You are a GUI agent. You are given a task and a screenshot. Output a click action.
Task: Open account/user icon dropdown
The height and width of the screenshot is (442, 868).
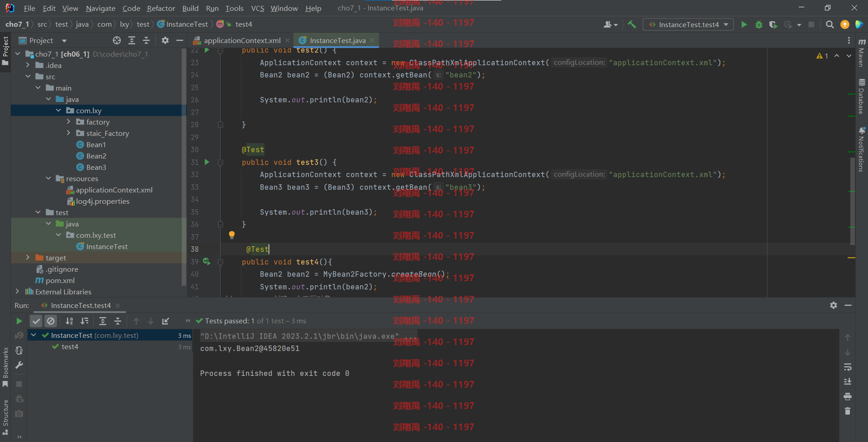[x=610, y=24]
